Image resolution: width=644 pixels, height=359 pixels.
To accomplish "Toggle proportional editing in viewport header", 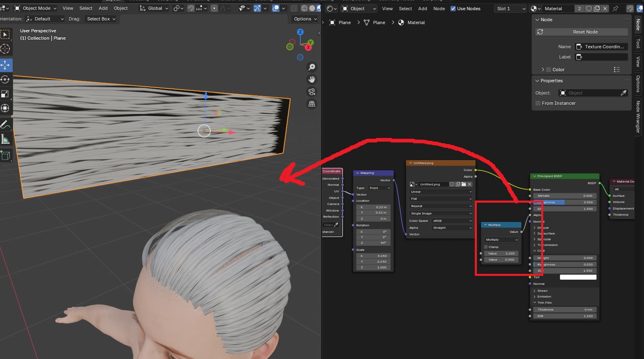I will [x=214, y=8].
